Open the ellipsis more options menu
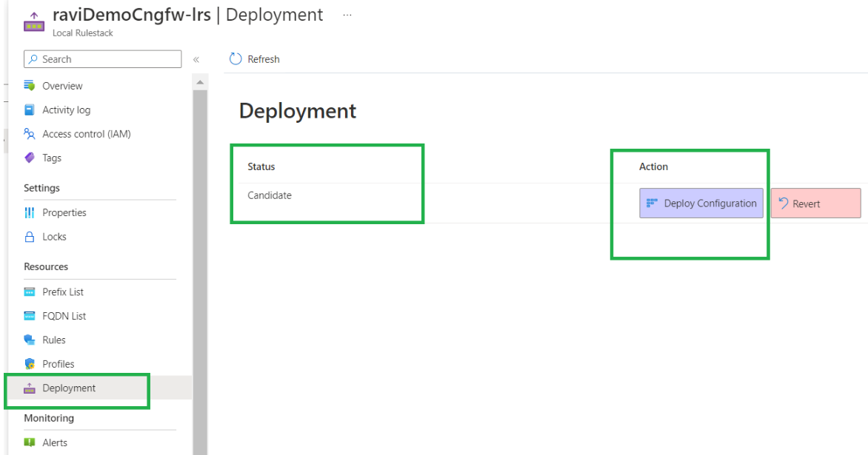The width and height of the screenshot is (868, 455). 347,15
